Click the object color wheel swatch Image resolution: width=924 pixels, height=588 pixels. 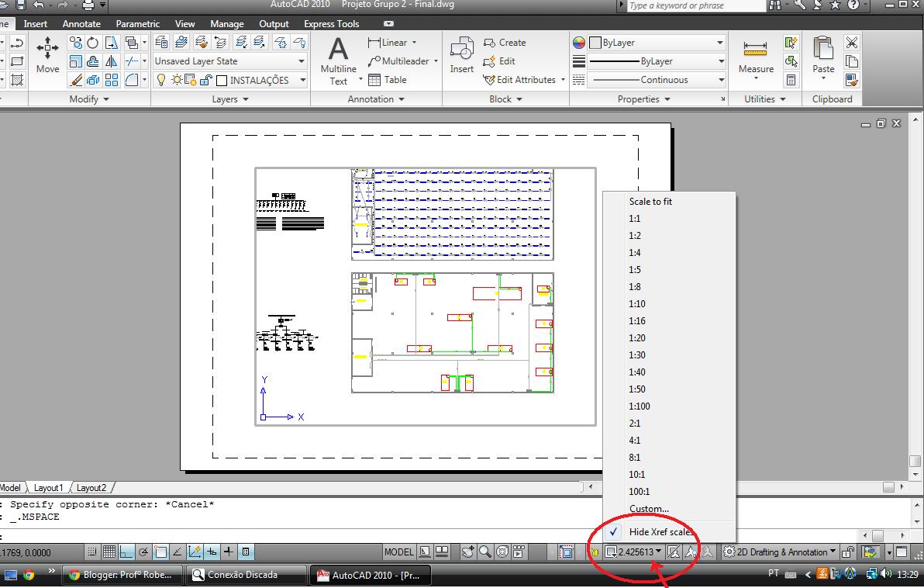pos(579,43)
